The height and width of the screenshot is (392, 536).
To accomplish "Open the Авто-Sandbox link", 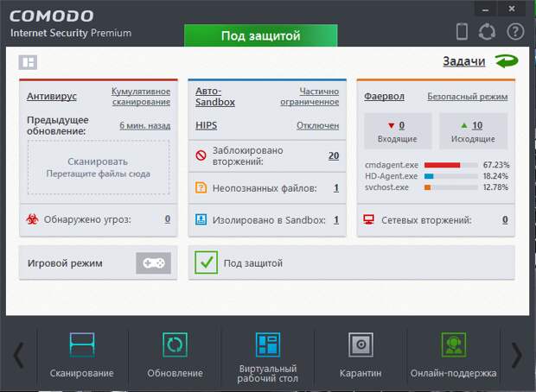I will 215,97.
